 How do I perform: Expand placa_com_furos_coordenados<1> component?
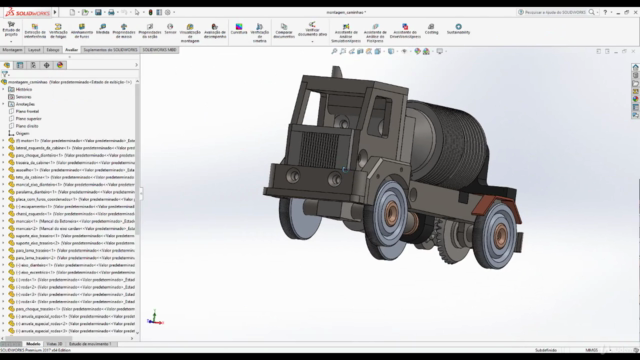tap(3, 199)
